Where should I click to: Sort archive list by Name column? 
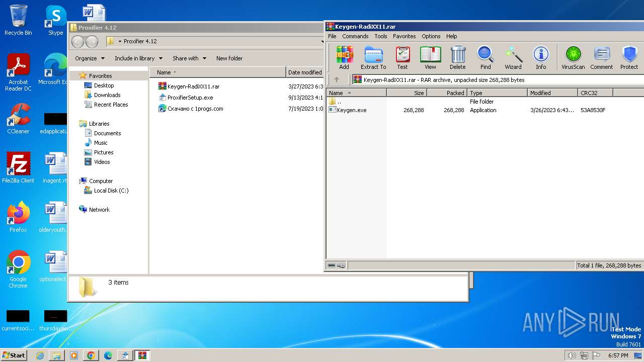(x=357, y=93)
